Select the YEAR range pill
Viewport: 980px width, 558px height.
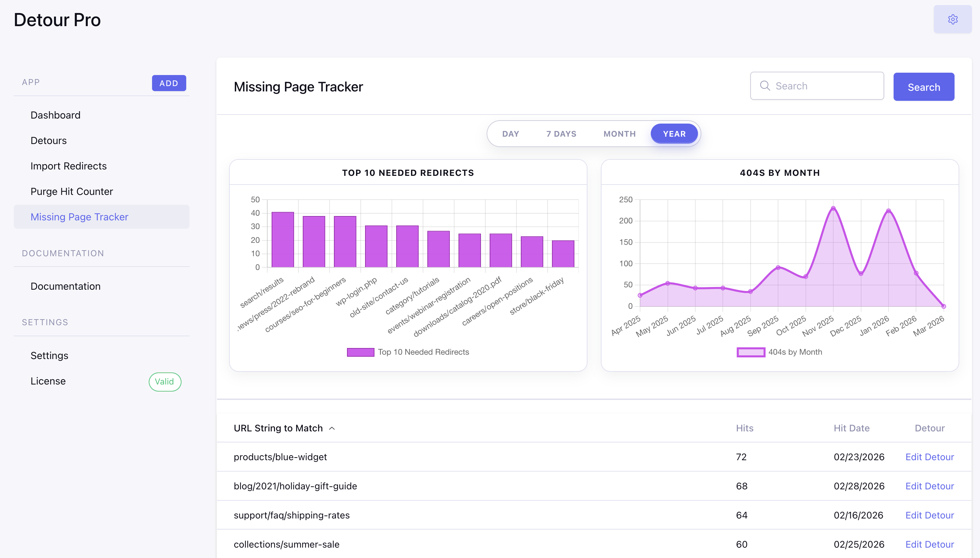(674, 134)
